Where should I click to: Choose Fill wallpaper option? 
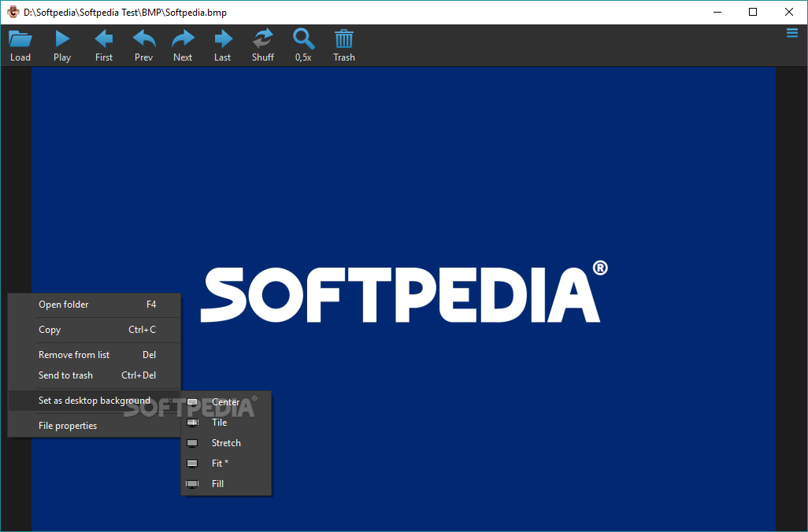(x=226, y=484)
